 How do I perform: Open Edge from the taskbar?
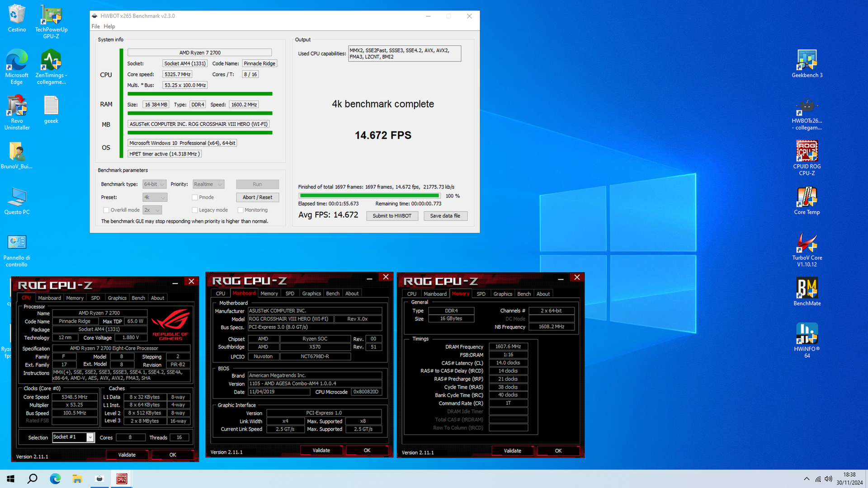(55, 479)
